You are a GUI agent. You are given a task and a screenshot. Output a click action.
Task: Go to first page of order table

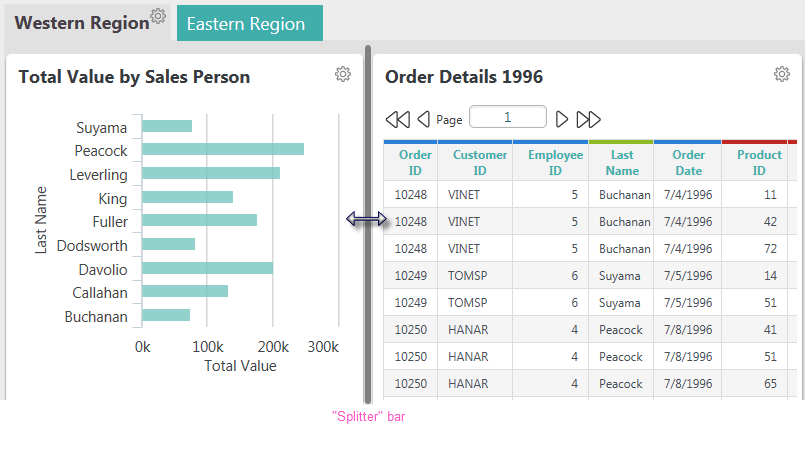click(x=398, y=119)
